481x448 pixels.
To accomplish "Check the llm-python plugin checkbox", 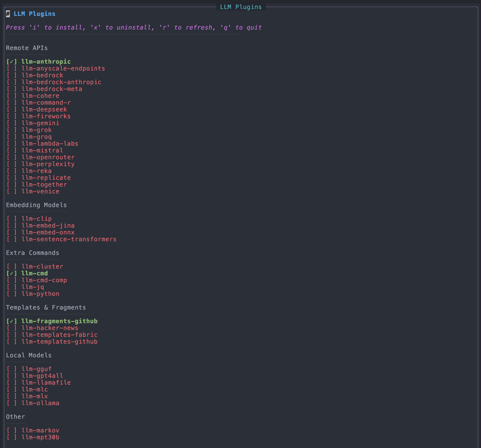I will click(x=11, y=294).
